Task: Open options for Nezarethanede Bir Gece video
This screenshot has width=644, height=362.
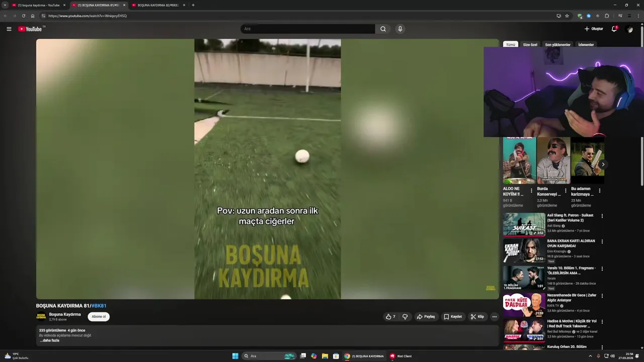Action: [x=602, y=296]
